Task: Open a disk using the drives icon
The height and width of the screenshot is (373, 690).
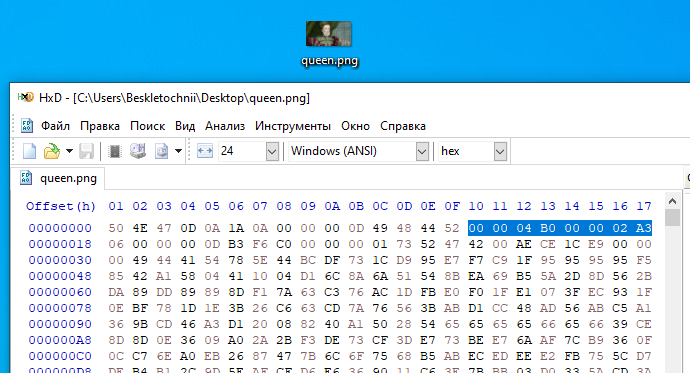Action: 138,151
